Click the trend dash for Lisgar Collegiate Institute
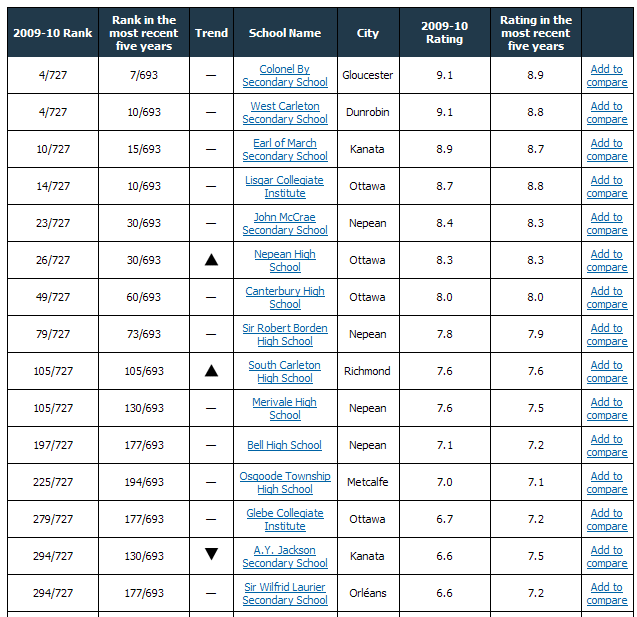This screenshot has width=637, height=617. [211, 187]
